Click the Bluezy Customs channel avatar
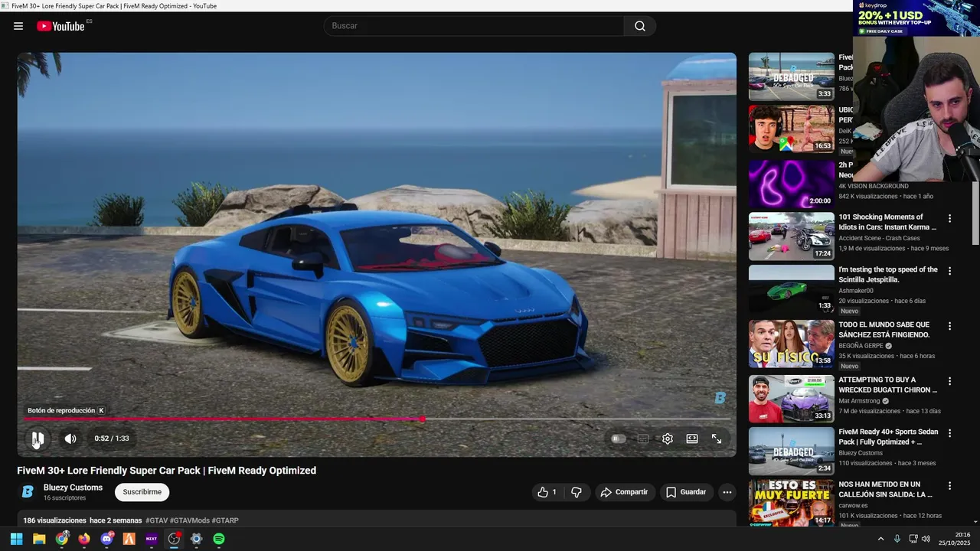 point(28,492)
